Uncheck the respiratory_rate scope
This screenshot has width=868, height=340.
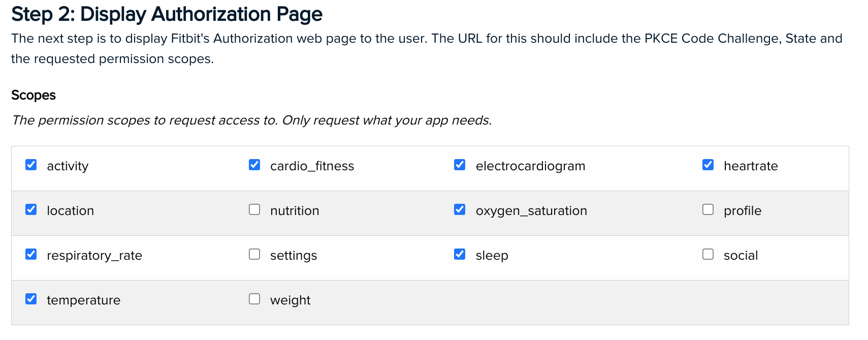pos(31,255)
